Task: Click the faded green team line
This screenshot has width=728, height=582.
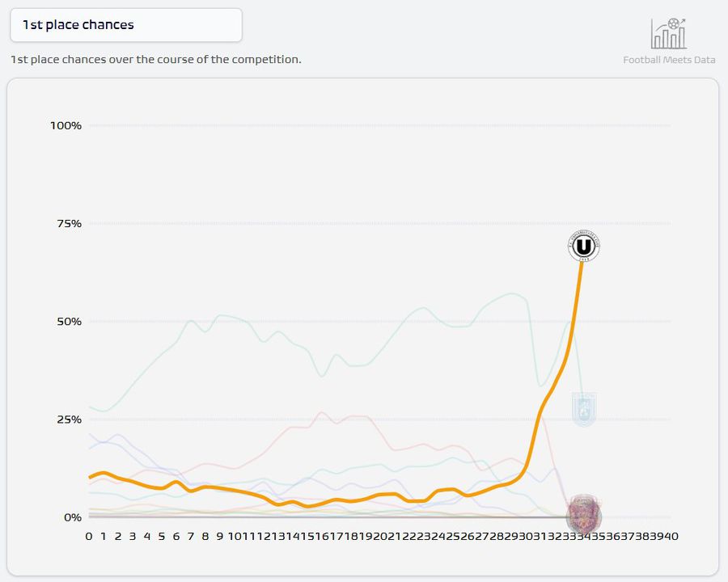Action: 218,315
